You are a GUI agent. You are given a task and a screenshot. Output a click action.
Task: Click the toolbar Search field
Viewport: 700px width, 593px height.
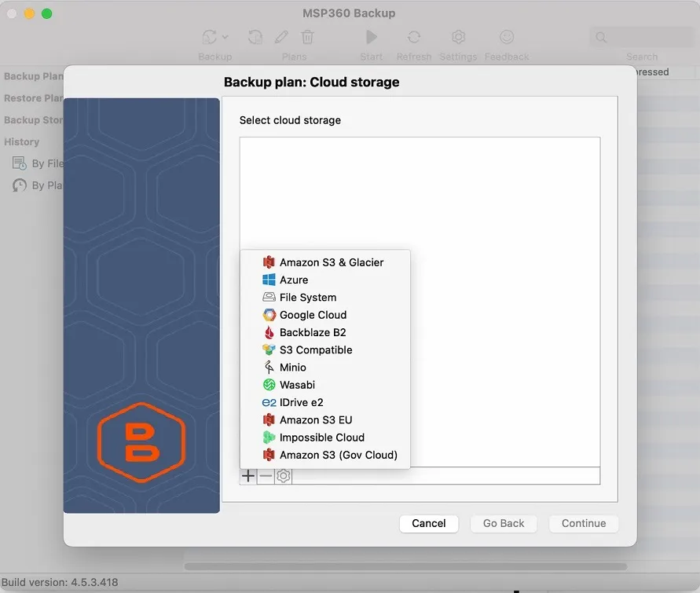[x=642, y=37]
